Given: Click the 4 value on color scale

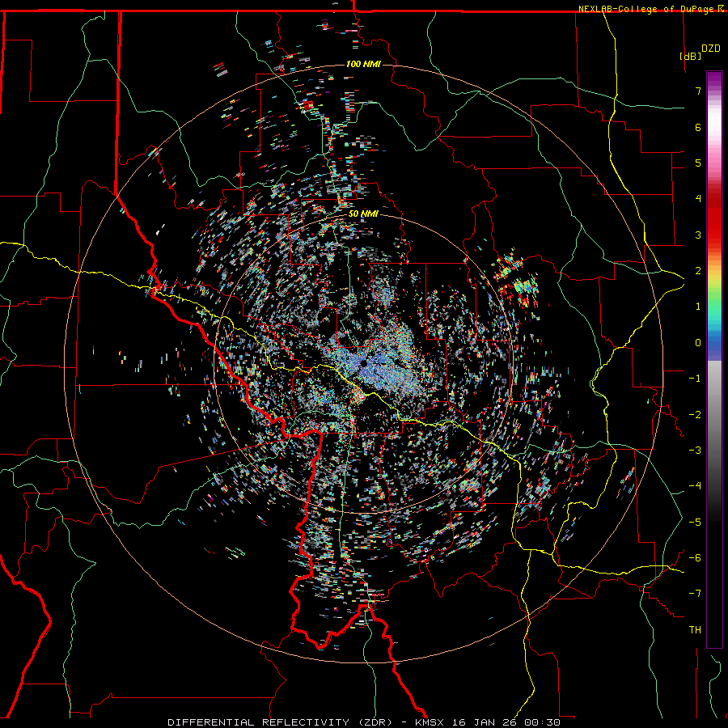Looking at the screenshot, I should pos(698,199).
